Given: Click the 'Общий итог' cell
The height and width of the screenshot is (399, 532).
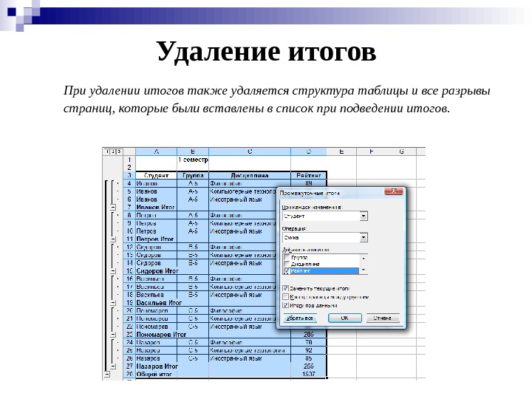Looking at the screenshot, I should point(157,375).
